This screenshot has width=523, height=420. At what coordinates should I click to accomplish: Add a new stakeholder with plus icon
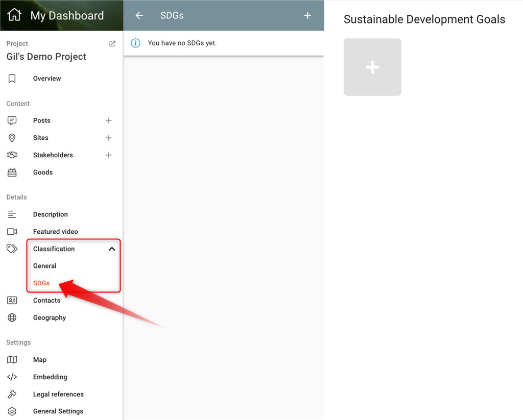tap(108, 155)
